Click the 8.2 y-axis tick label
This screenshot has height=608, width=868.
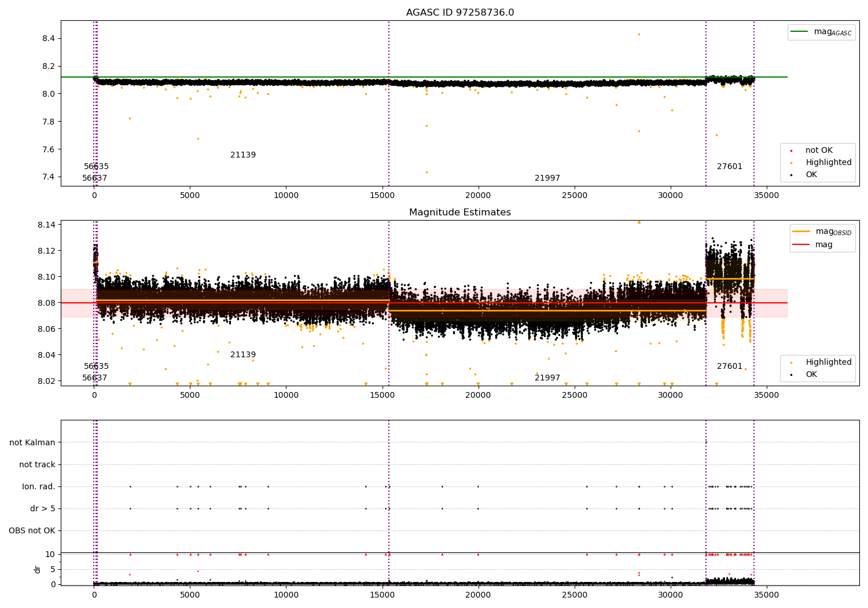[x=49, y=66]
